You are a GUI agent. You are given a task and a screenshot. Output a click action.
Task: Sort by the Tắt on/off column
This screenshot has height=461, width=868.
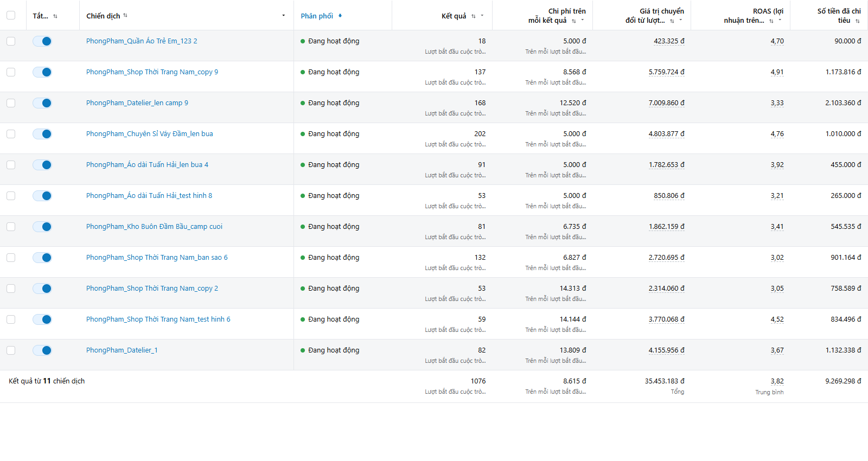(55, 16)
